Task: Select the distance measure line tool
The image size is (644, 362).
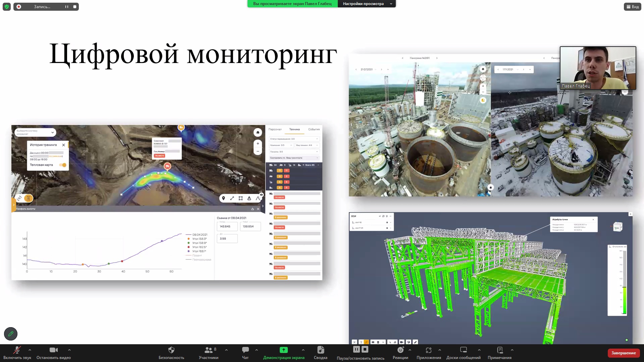Action: point(232,198)
